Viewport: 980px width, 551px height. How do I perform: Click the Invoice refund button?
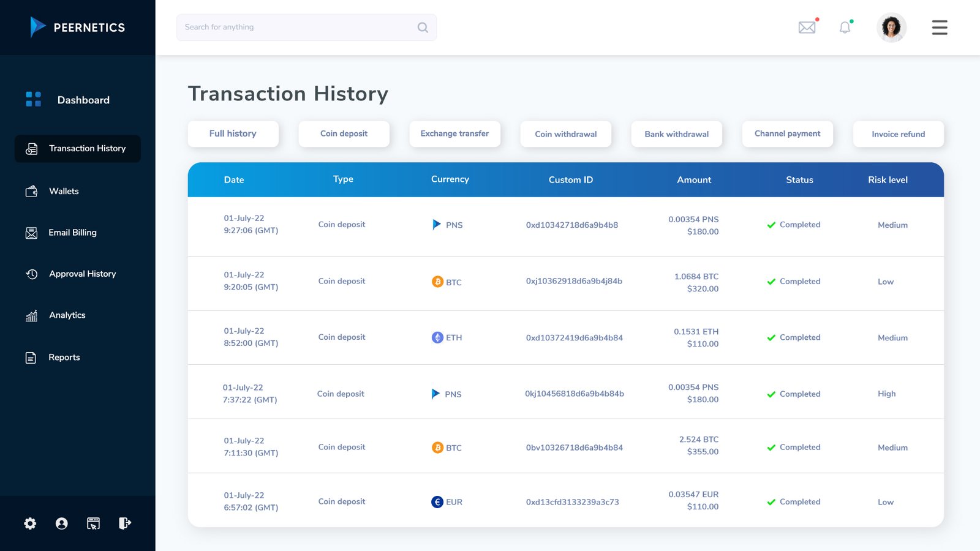click(898, 134)
